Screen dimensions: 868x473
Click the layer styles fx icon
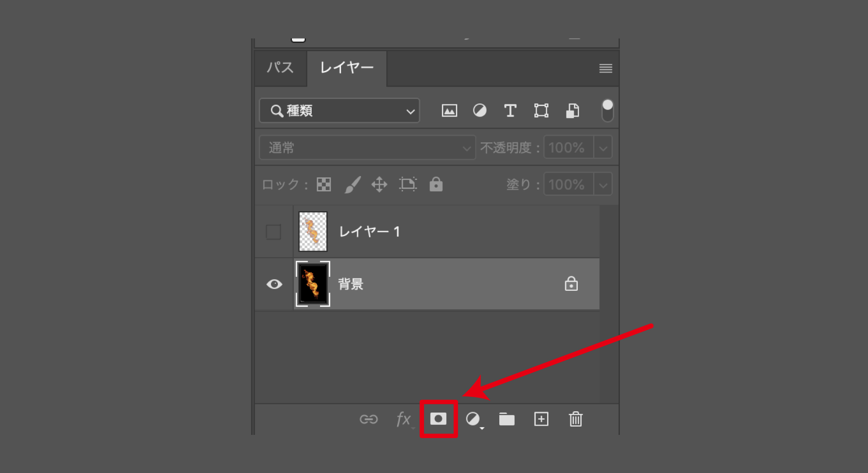coord(403,419)
